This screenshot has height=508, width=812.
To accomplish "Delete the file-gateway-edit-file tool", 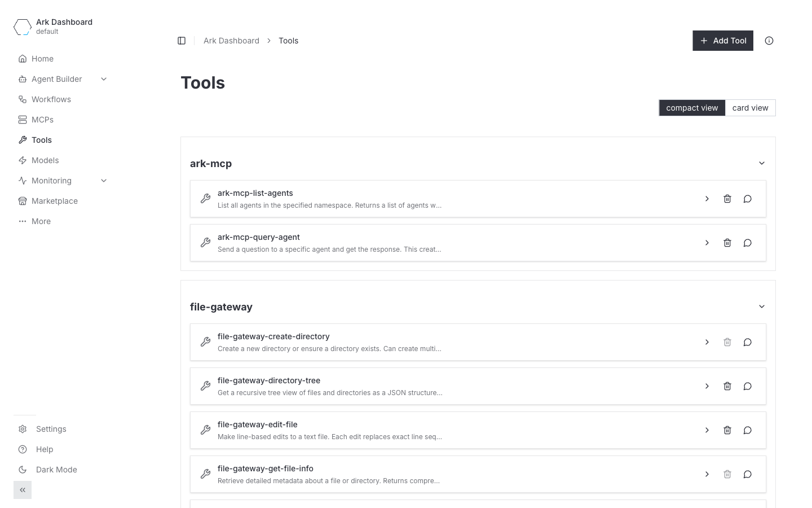I will (x=727, y=430).
